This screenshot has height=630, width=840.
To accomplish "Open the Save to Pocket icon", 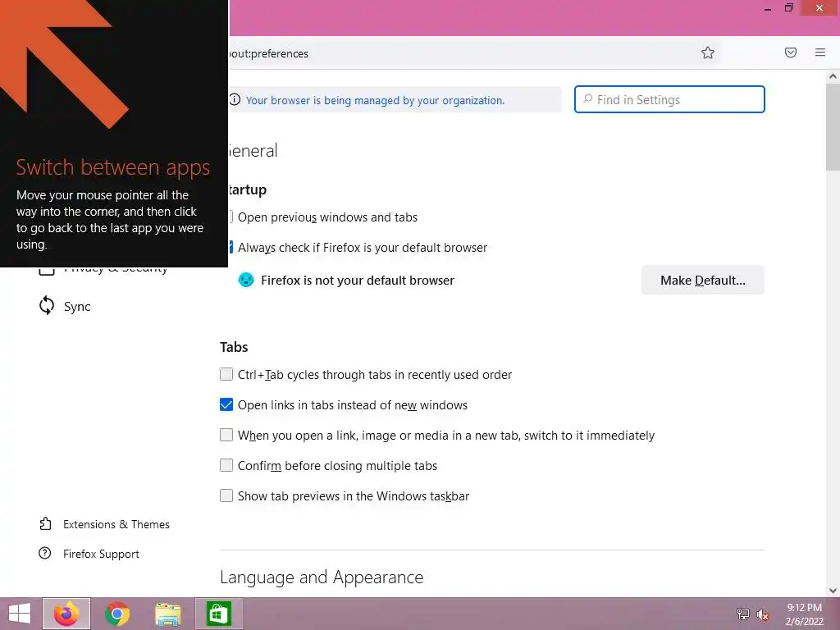I will 790,52.
